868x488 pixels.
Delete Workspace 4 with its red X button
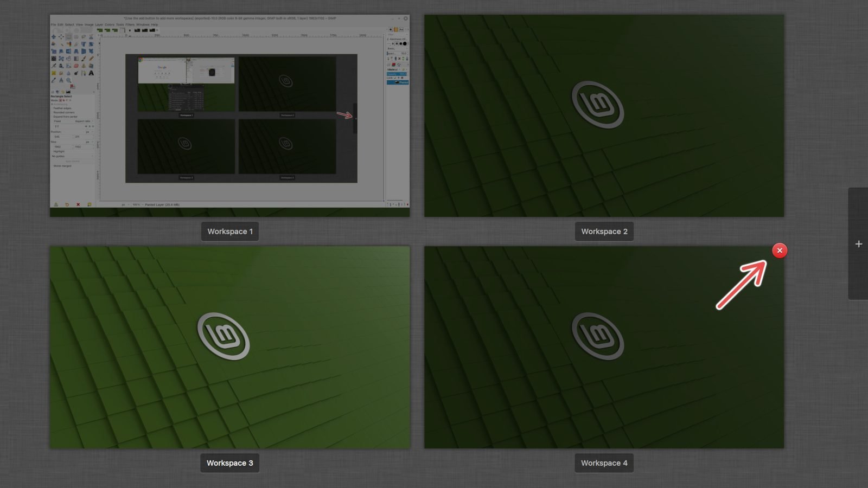point(780,251)
